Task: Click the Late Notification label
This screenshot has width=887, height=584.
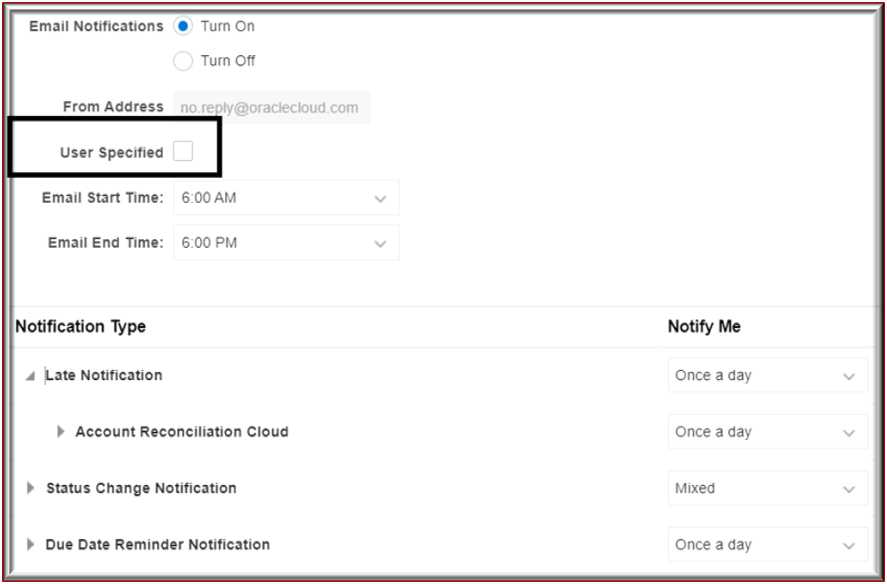Action: click(x=104, y=375)
